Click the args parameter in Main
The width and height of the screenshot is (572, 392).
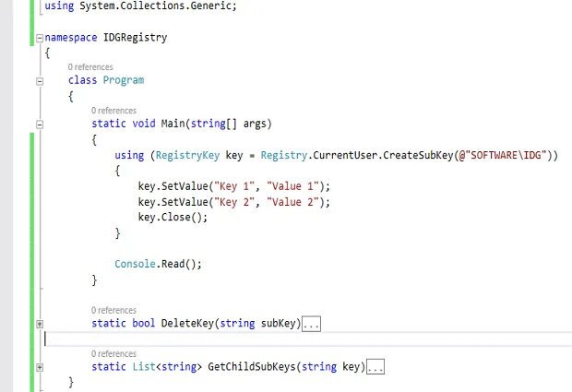click(255, 124)
